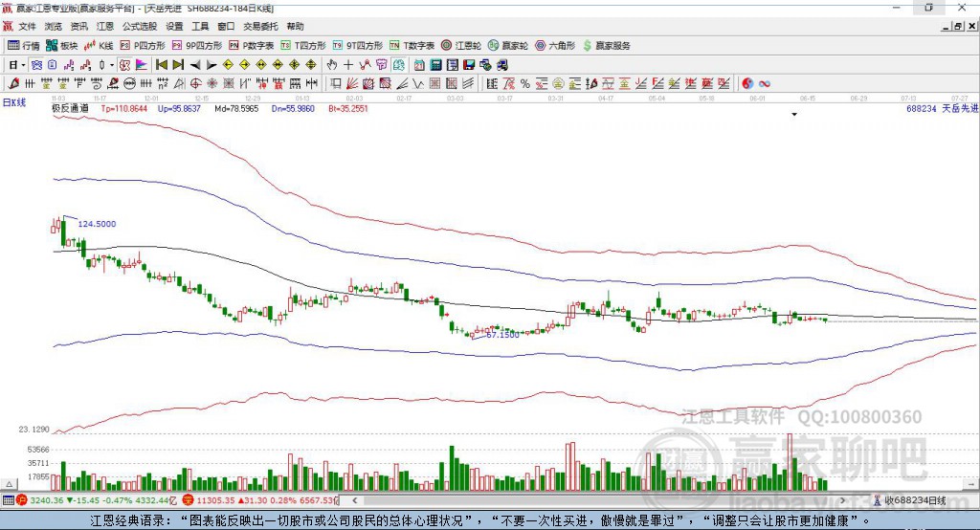Select the zigzag wave line tool
The image size is (980, 530).
click(417, 84)
